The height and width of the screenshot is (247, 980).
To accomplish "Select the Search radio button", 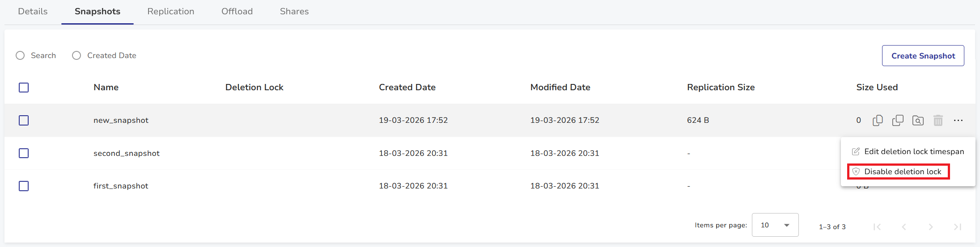I will 20,55.
